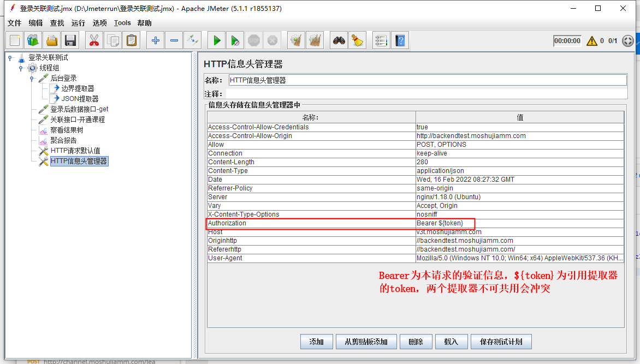Click the New test plan toolbar icon
The height and width of the screenshot is (364, 640).
click(x=15, y=40)
